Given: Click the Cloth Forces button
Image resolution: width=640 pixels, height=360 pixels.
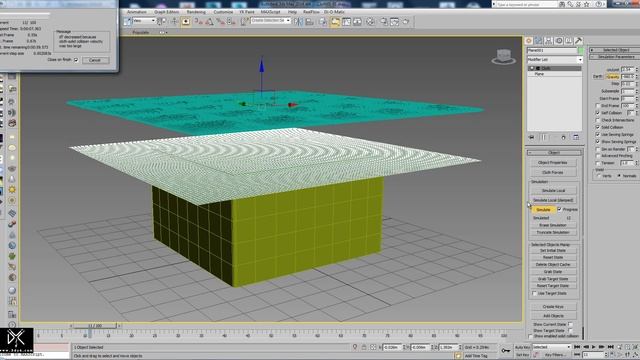Looking at the screenshot, I should point(552,172).
